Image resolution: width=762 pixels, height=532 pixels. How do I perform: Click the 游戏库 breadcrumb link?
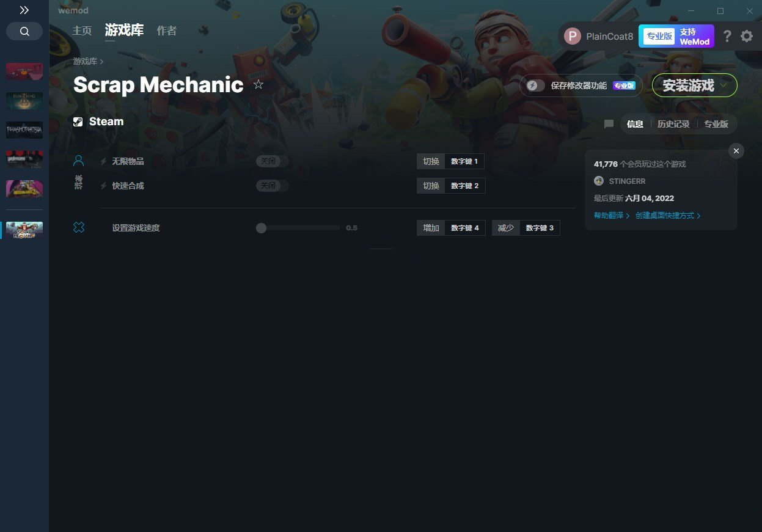coord(86,61)
